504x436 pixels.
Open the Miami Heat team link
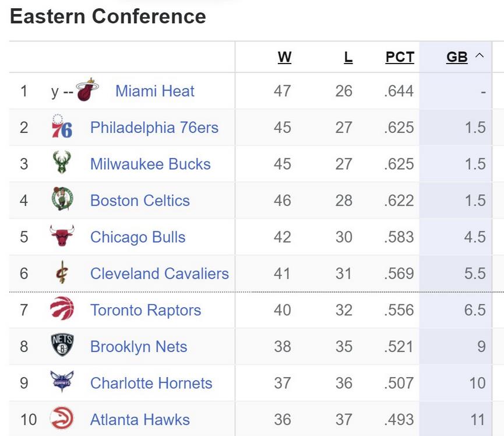155,91
